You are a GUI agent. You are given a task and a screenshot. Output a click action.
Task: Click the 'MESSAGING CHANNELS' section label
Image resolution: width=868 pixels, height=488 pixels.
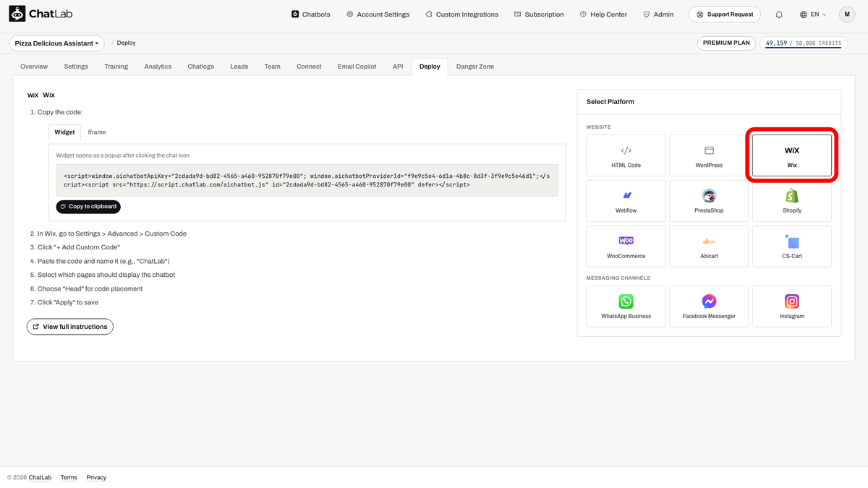(618, 278)
